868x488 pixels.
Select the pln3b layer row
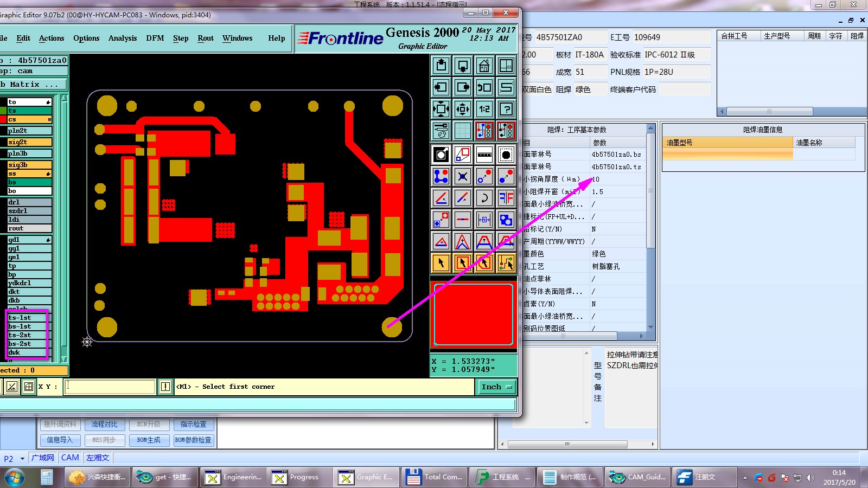(29, 153)
